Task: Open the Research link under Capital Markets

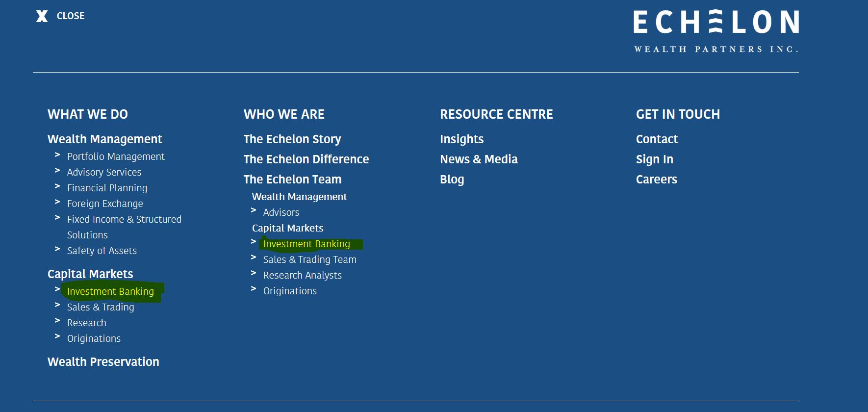Action: coord(86,323)
